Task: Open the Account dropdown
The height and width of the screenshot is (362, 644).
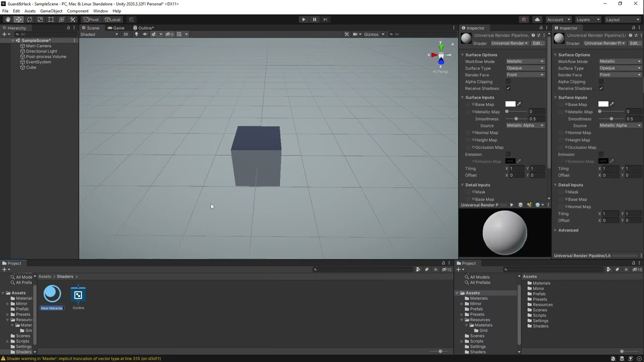Action: [558, 20]
